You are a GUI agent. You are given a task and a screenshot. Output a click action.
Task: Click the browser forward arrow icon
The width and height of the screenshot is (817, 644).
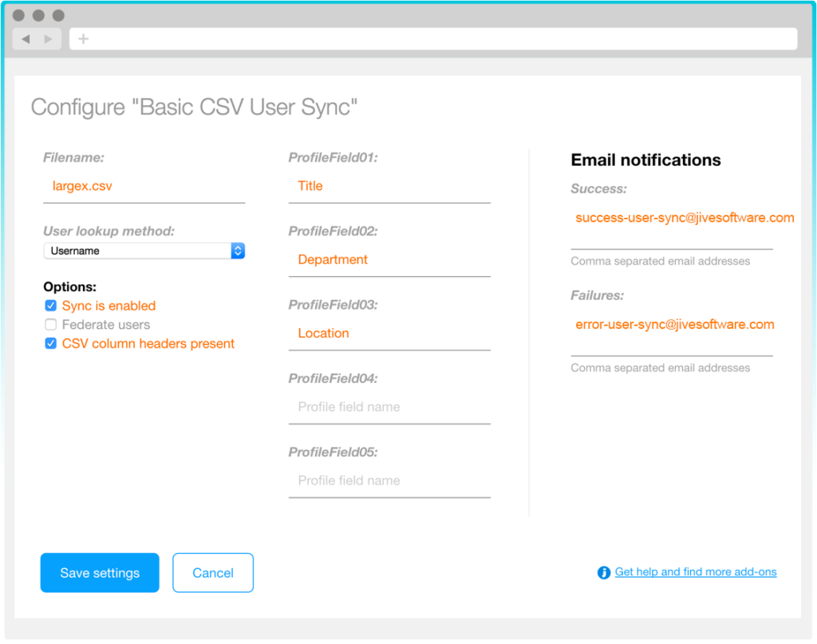[49, 39]
